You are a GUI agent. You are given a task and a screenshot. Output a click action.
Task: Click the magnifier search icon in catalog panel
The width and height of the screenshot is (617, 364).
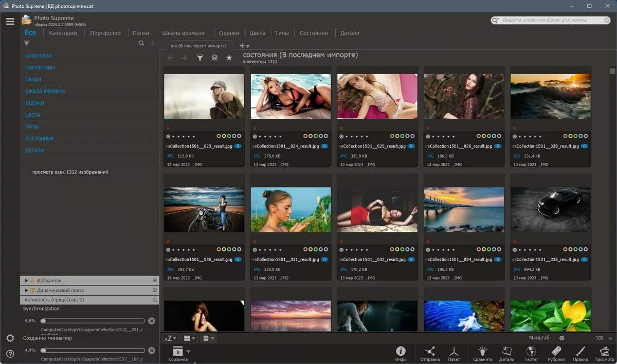pos(141,43)
